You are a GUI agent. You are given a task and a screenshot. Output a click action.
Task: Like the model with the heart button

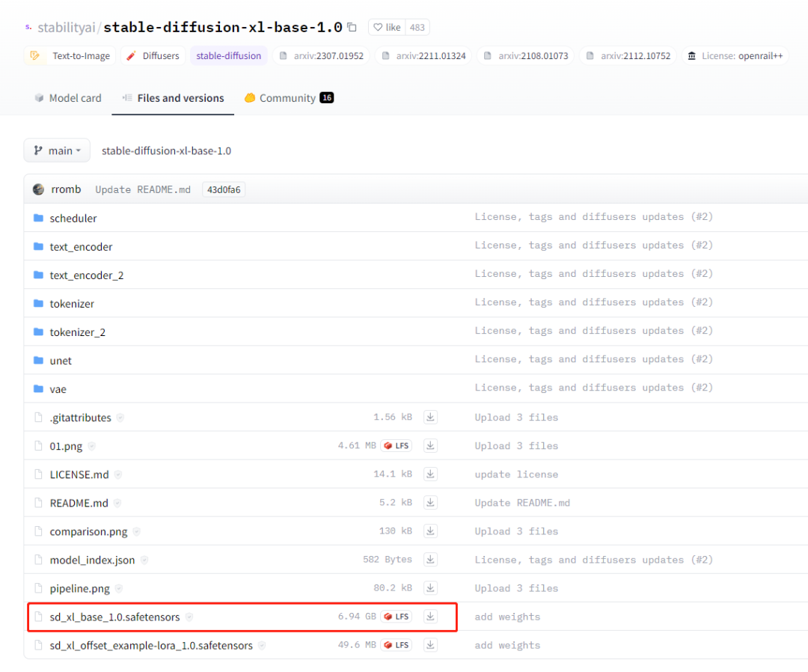pyautogui.click(x=387, y=27)
